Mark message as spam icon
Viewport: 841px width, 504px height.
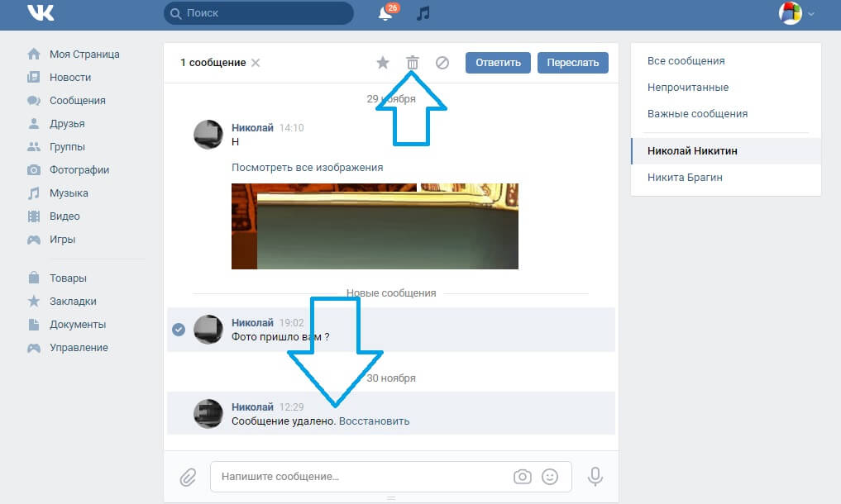point(442,63)
